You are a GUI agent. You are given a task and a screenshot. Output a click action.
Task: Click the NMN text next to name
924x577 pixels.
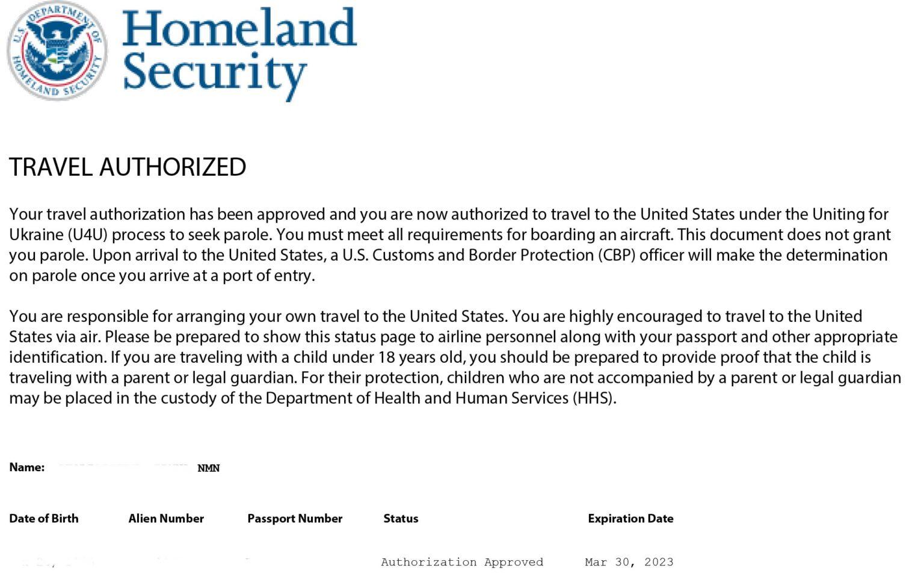(x=209, y=468)
